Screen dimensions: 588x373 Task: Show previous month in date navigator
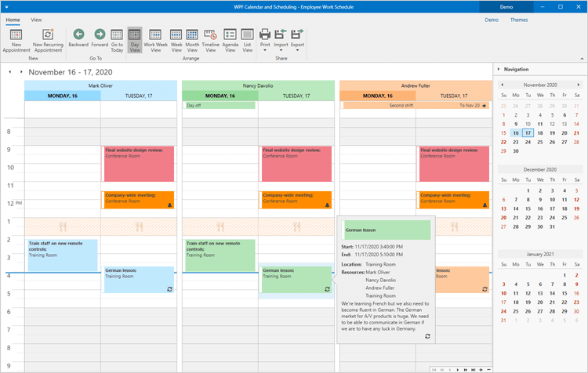tap(503, 85)
